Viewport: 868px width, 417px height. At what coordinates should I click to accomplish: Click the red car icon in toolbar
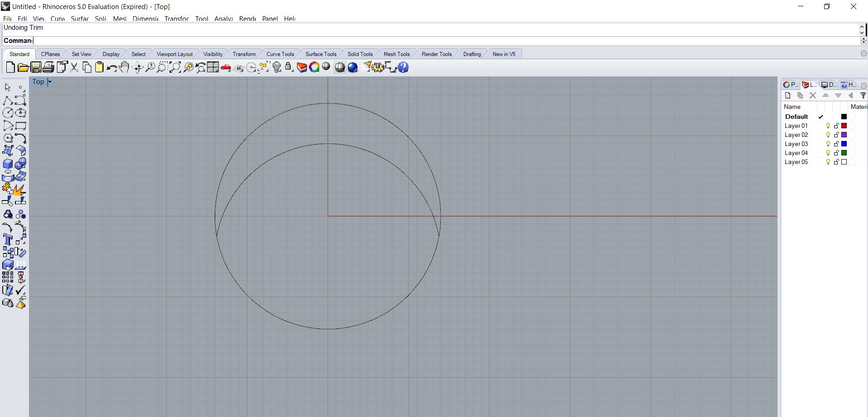tap(226, 68)
